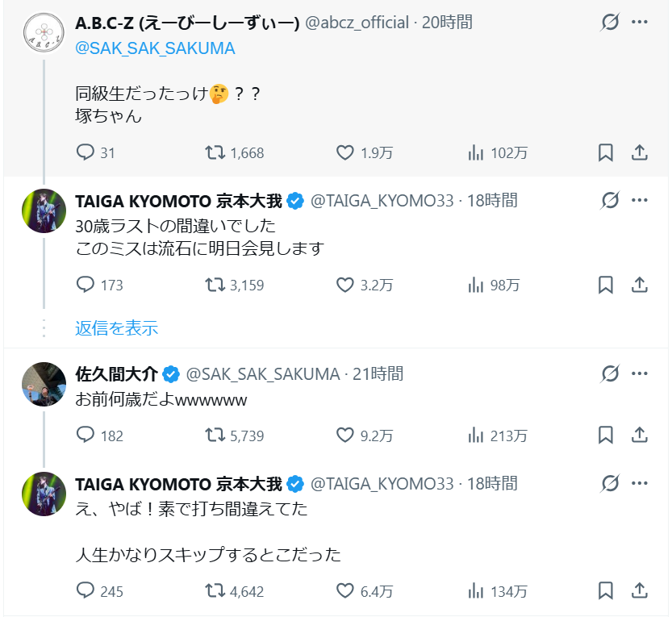Open the @SAK_SAK_SAKUMA mention link
Image resolution: width=672 pixels, height=617 pixels.
155,48
